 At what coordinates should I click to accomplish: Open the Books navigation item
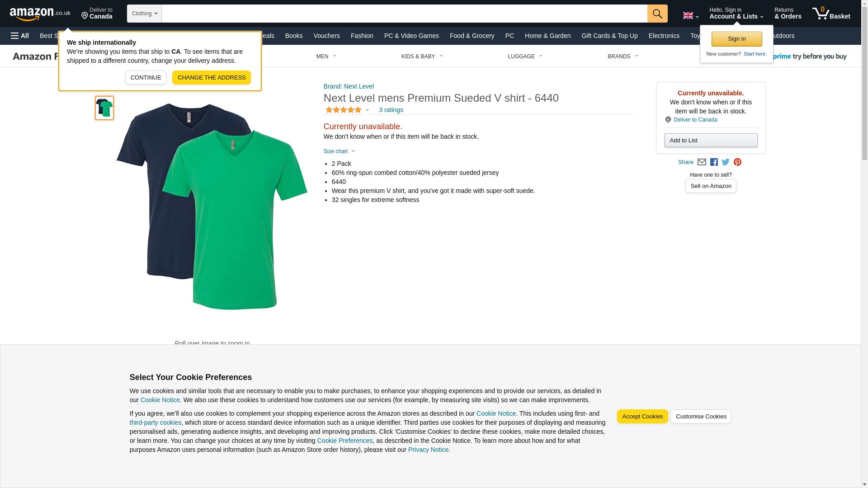(x=294, y=36)
